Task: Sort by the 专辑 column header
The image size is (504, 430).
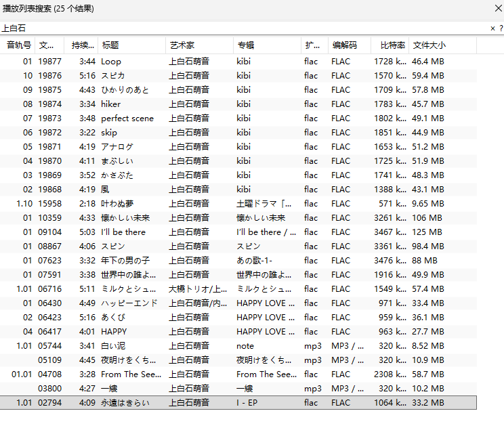Action: pyautogui.click(x=245, y=45)
